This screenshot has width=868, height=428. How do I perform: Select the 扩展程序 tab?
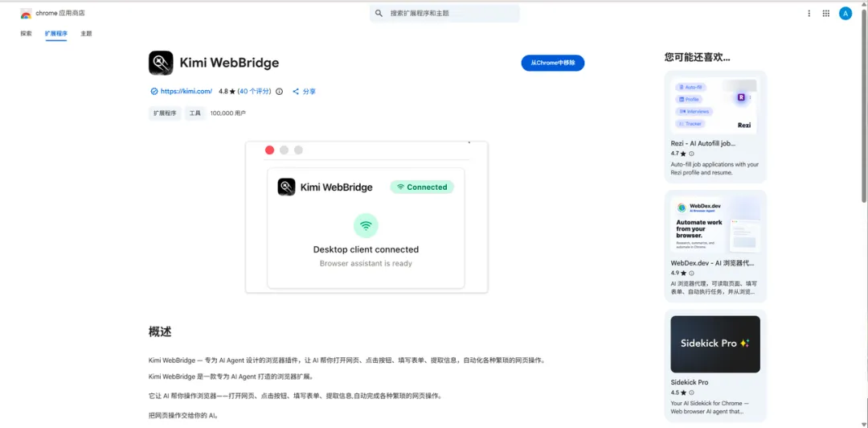(56, 34)
